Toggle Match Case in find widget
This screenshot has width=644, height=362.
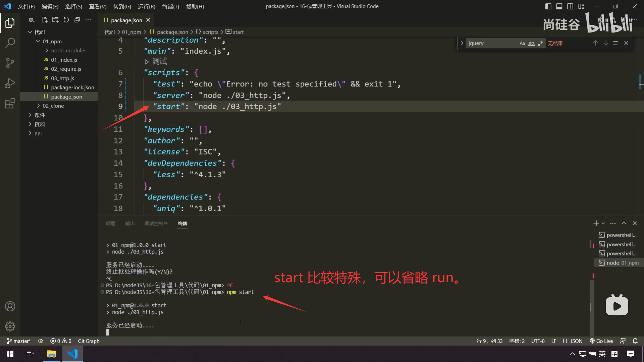tap(522, 43)
